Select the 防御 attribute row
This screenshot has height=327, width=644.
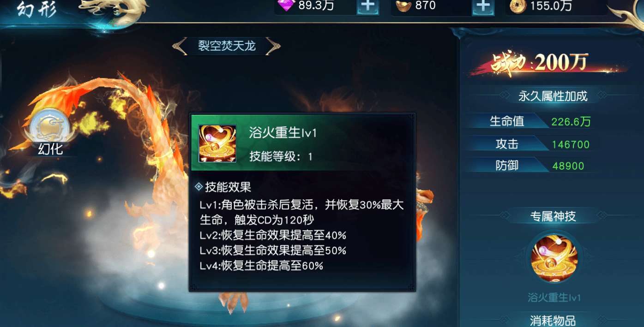click(535, 166)
